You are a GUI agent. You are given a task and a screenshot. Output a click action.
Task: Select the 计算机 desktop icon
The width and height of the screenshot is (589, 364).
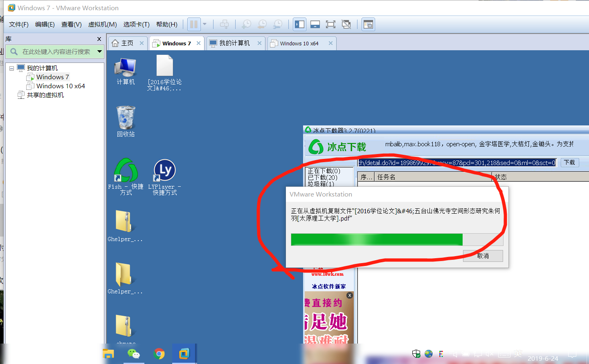point(126,71)
